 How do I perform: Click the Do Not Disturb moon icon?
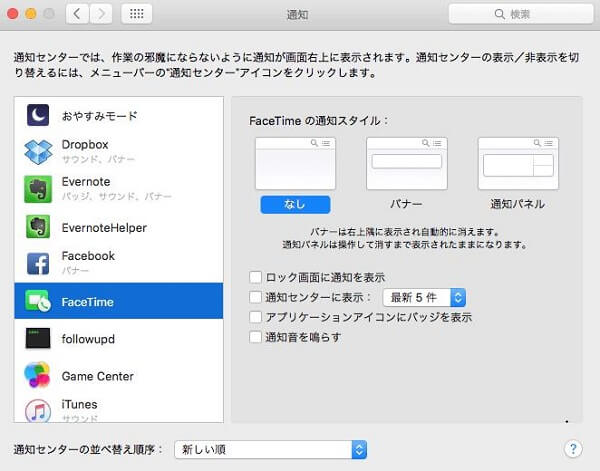click(38, 115)
